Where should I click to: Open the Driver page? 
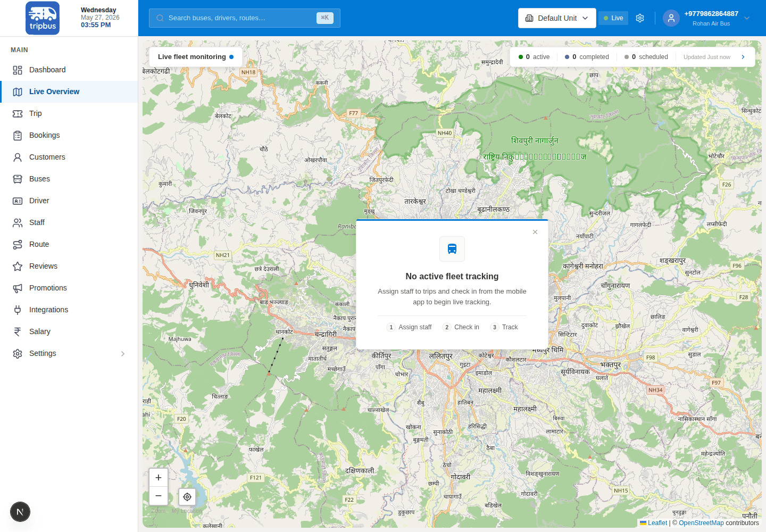pos(69,201)
